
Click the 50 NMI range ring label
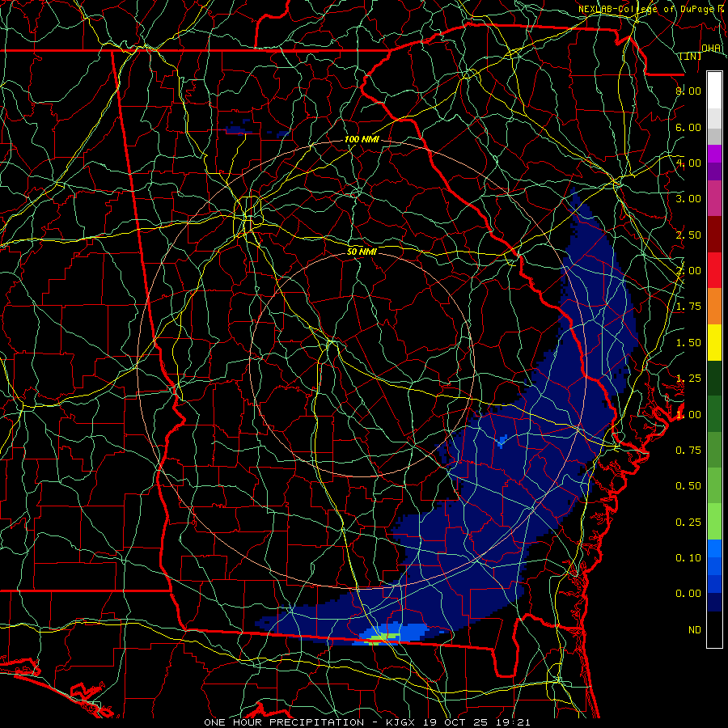point(362,252)
